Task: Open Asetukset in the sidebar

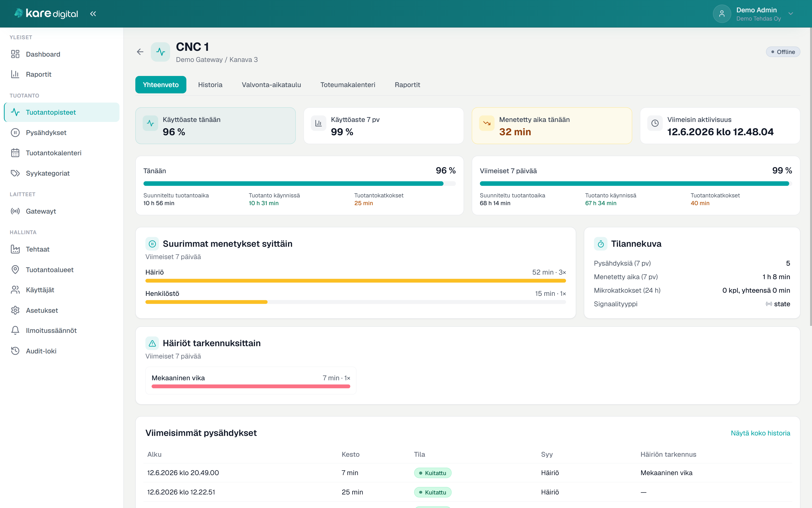Action: [62, 310]
